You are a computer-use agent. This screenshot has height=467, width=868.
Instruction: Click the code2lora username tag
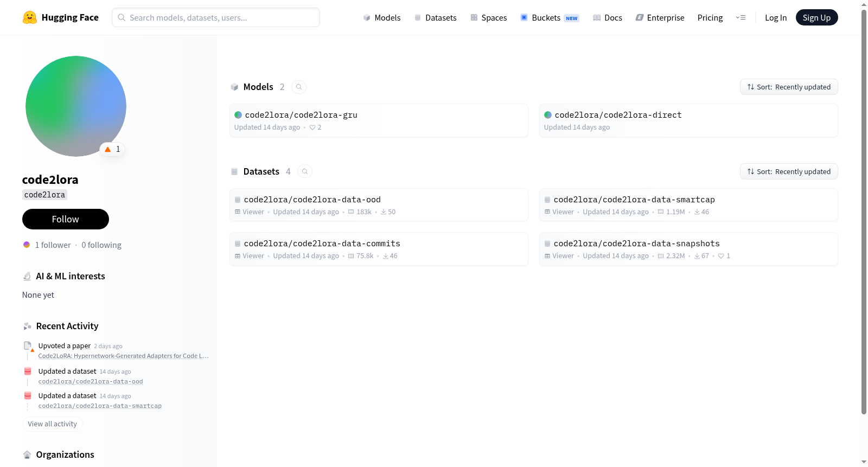click(x=44, y=195)
